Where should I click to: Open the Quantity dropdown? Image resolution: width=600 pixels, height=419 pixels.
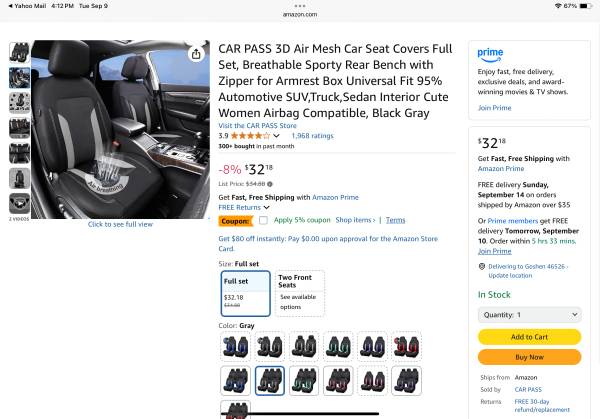(530, 315)
